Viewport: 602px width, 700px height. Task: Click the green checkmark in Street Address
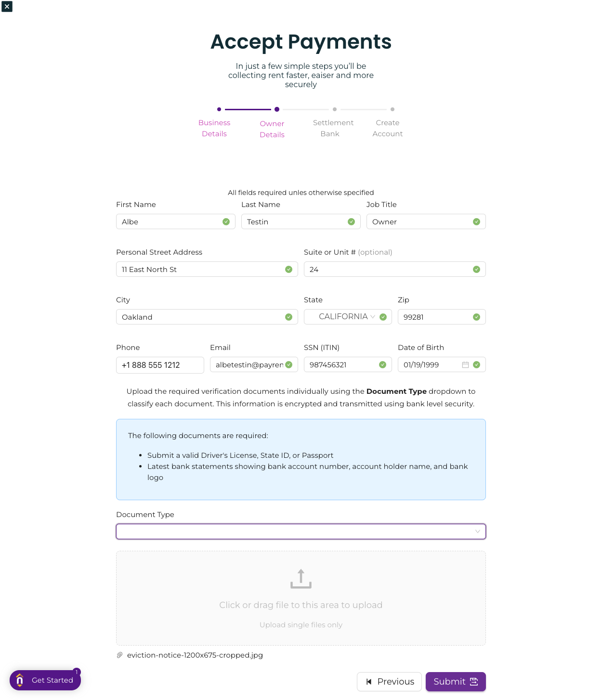(288, 269)
